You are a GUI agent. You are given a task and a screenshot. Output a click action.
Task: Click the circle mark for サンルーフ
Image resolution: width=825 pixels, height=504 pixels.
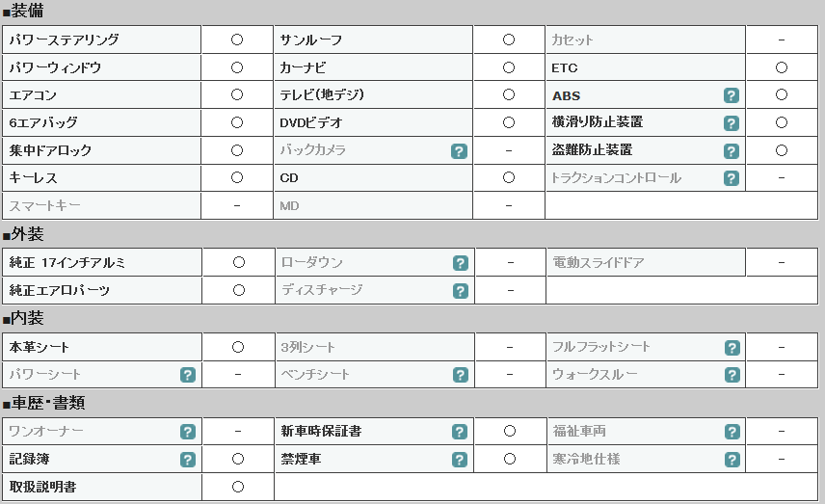pyautogui.click(x=509, y=40)
